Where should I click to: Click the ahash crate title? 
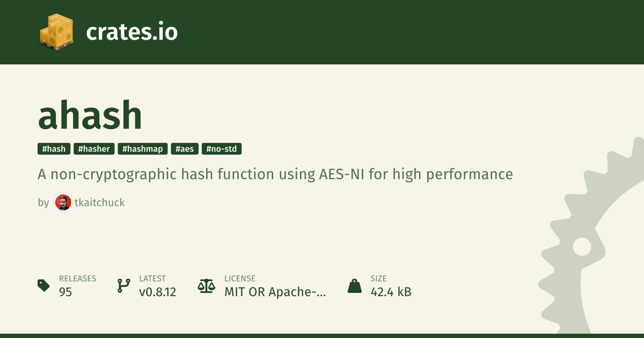pyautogui.click(x=90, y=115)
